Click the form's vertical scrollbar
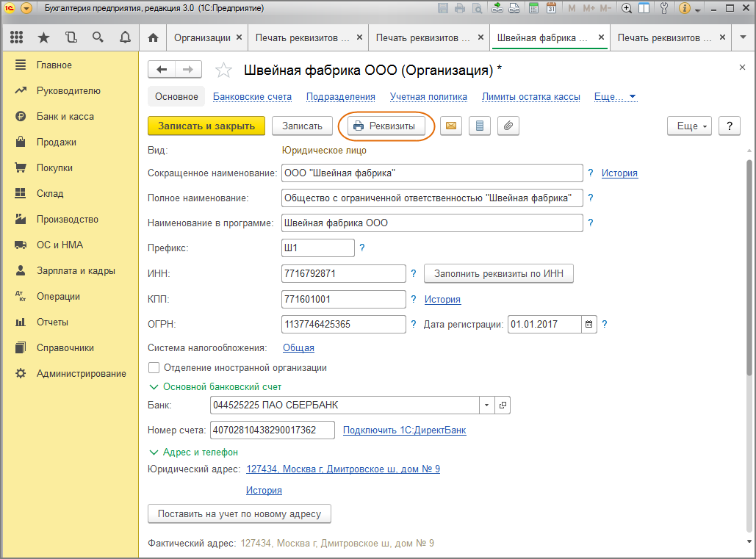756x559 pixels. (x=749, y=267)
